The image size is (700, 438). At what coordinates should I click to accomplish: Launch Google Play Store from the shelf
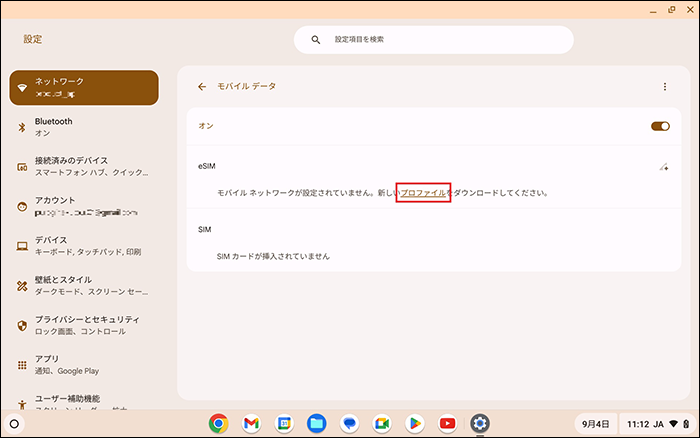(414, 423)
